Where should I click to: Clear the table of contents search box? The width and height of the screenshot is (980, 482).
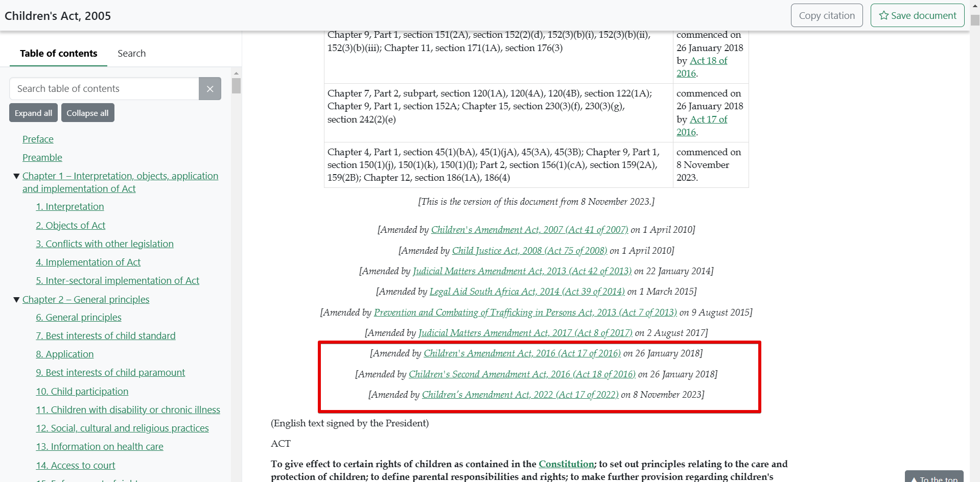point(209,89)
